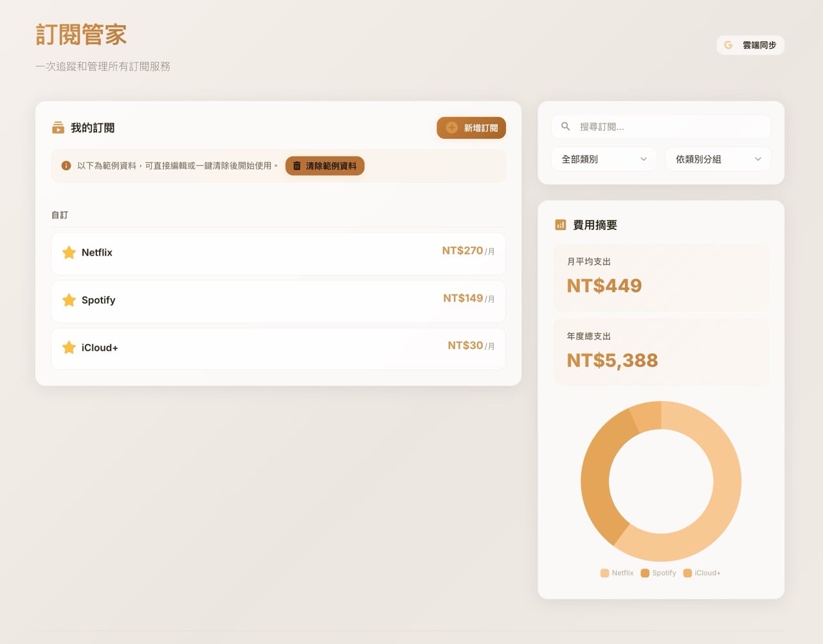Click the info icon in the sample data notice
Viewport: 823px width, 644px height.
(66, 166)
